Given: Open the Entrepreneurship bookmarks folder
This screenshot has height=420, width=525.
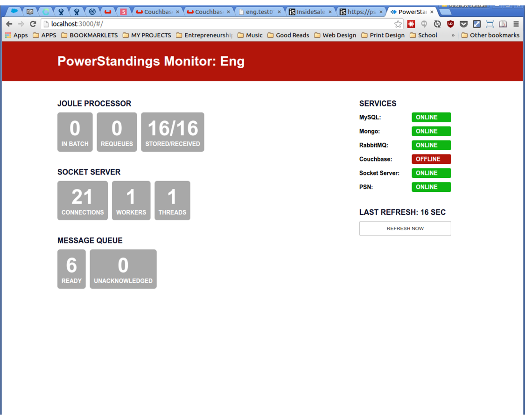Looking at the screenshot, I should coord(204,35).
